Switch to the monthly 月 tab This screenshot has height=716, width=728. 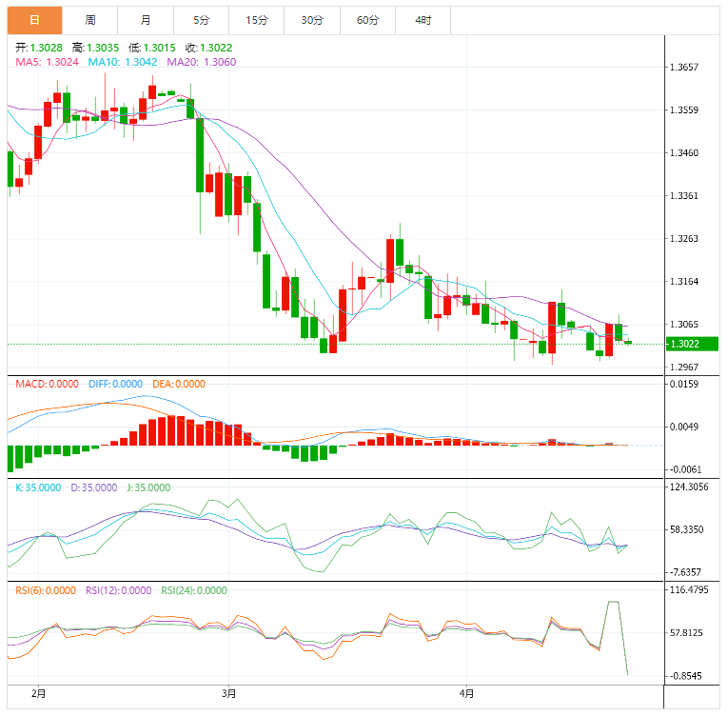(146, 20)
